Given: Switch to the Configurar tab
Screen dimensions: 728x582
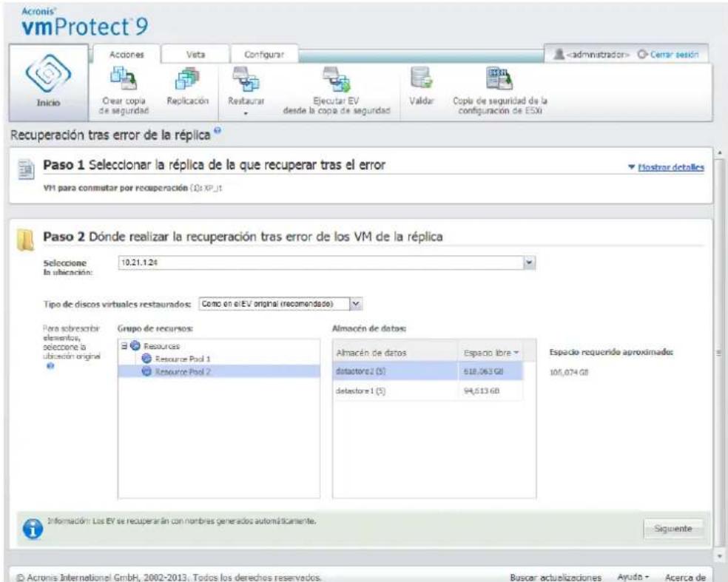Looking at the screenshot, I should coord(264,55).
